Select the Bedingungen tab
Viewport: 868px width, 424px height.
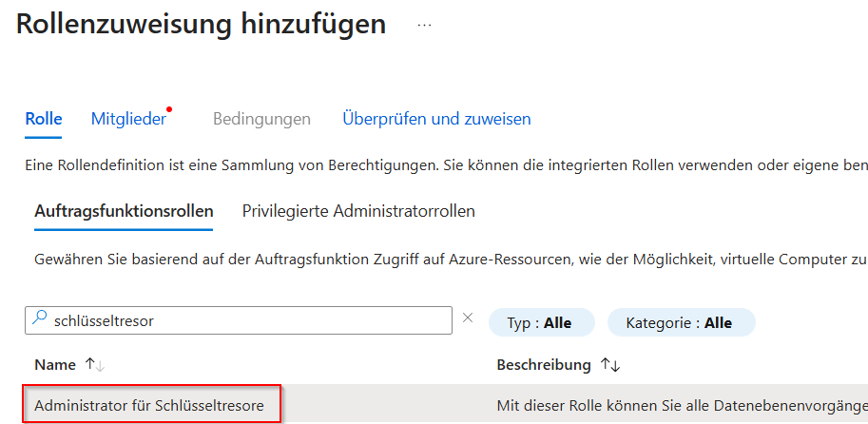point(261,119)
